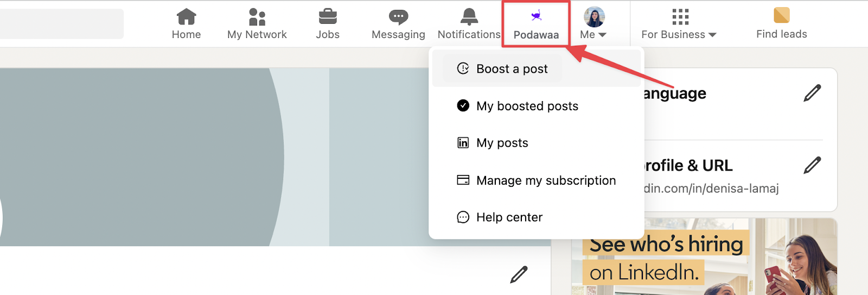Image resolution: width=868 pixels, height=295 pixels.
Task: Click the Boost a post clock icon
Action: click(x=463, y=68)
